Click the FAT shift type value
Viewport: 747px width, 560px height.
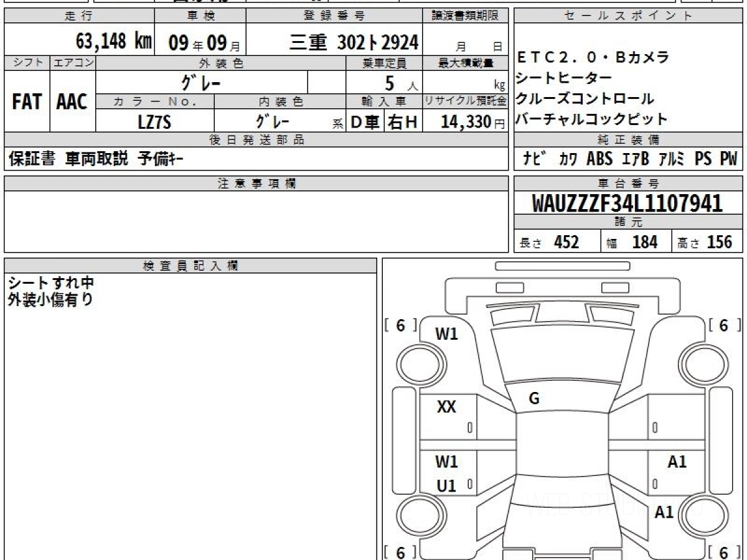[27, 102]
